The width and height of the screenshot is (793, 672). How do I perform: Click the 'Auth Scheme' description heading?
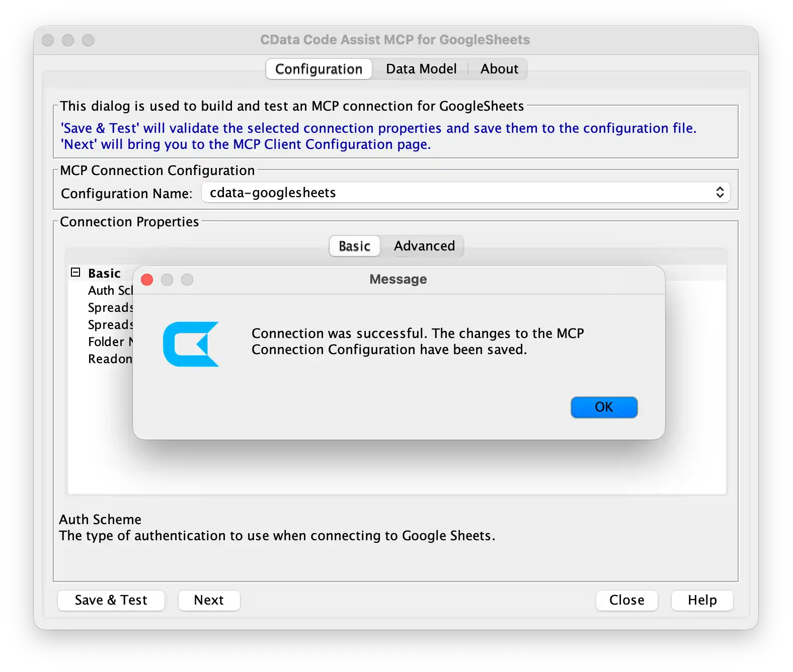tap(100, 519)
